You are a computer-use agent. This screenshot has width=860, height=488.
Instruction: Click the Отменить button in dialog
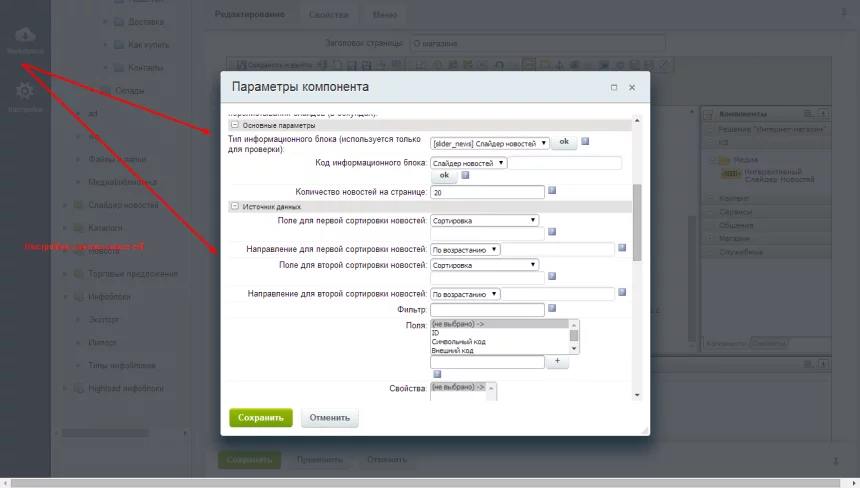(329, 417)
